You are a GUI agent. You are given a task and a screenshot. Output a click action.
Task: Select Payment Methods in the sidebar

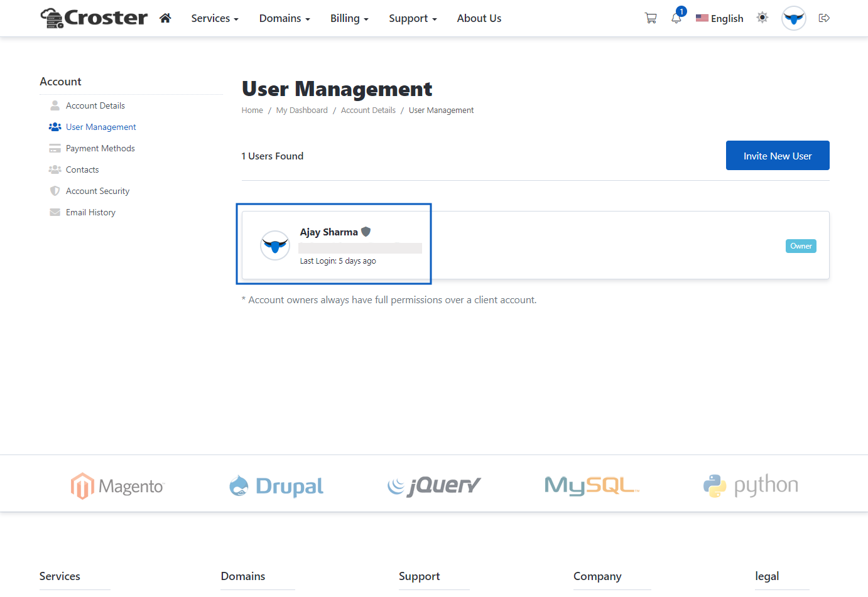point(100,148)
